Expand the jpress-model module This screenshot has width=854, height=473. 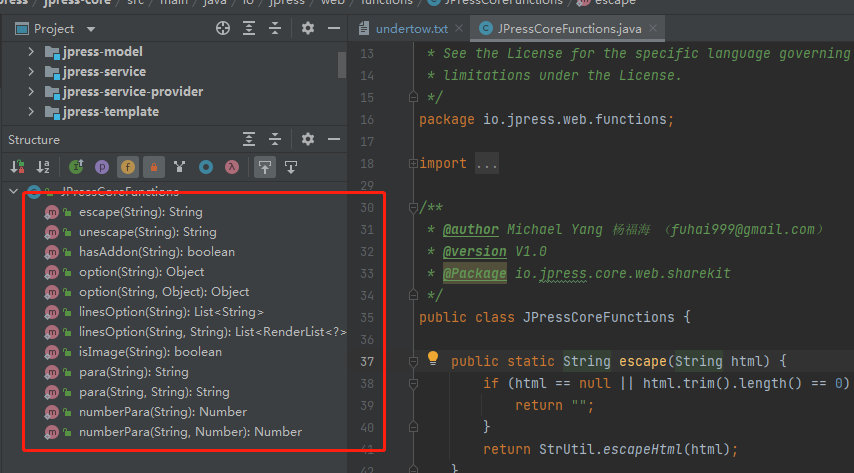(x=31, y=52)
